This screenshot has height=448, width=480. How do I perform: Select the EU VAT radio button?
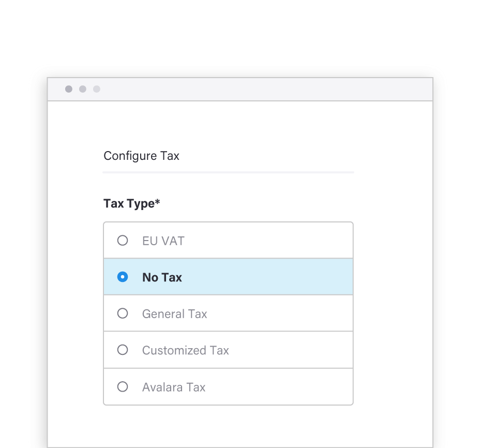(123, 241)
